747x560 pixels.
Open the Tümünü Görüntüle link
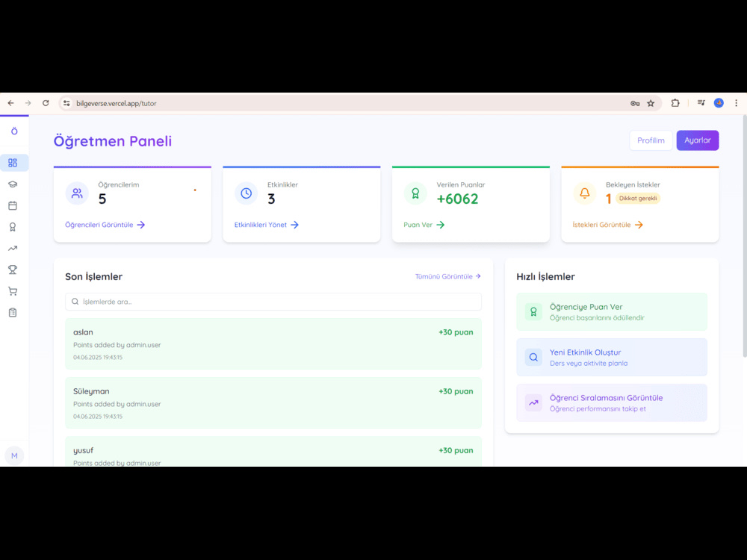coord(447,276)
